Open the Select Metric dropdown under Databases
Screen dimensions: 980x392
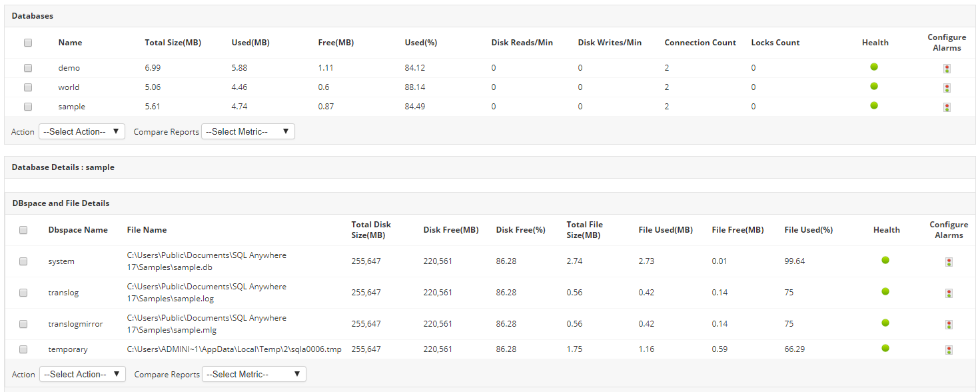coord(248,131)
